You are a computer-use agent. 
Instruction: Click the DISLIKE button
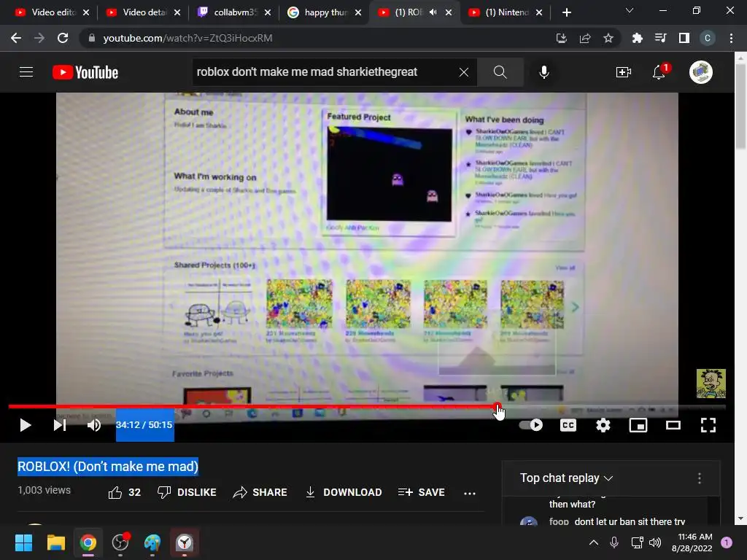pyautogui.click(x=187, y=492)
